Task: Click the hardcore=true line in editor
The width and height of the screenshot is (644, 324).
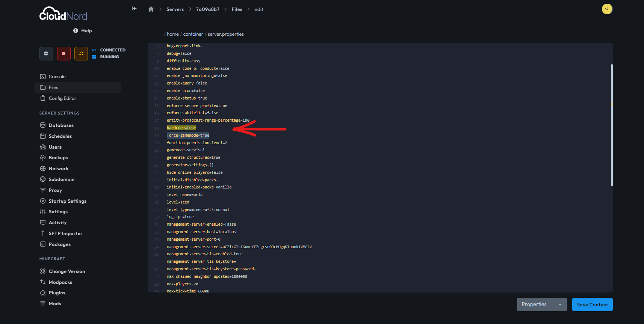Action: 181,128
